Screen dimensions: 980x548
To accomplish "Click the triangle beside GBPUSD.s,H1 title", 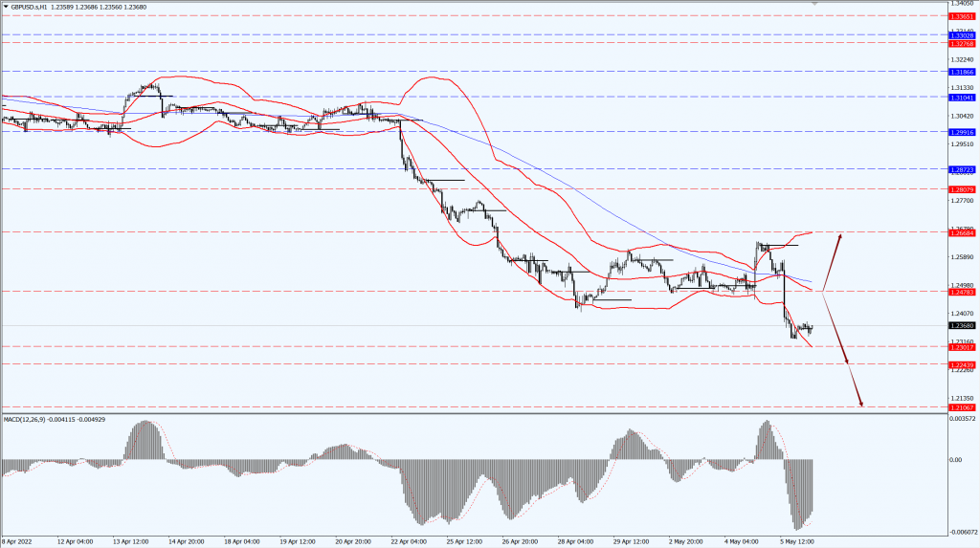I will point(5,5).
